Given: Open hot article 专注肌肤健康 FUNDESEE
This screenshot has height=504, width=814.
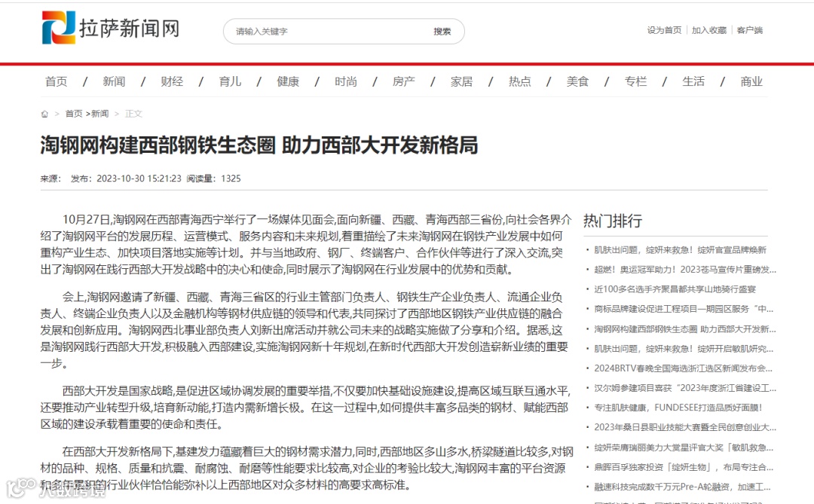Looking at the screenshot, I should 678,408.
